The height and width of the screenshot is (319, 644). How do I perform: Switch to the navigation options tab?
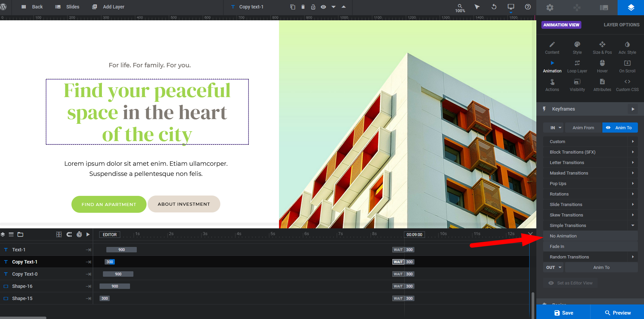(577, 7)
